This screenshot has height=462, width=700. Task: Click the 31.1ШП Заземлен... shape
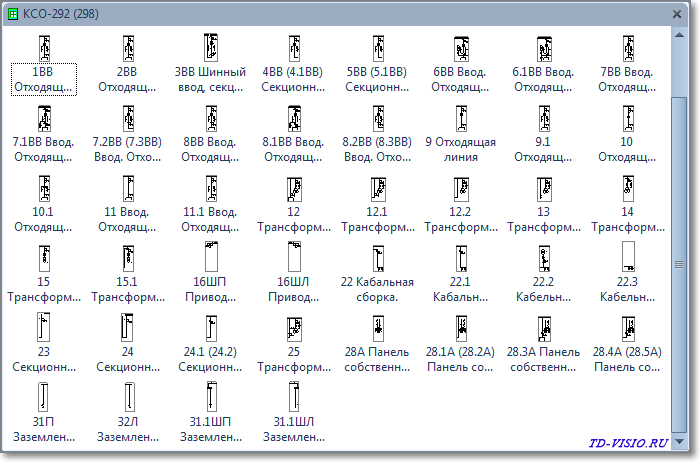210,413
